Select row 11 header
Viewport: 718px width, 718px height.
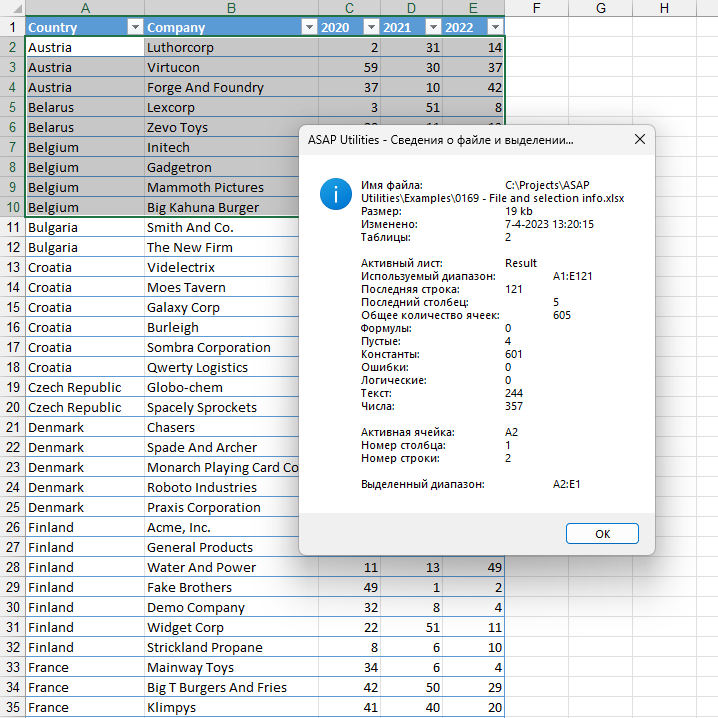[x=12, y=228]
